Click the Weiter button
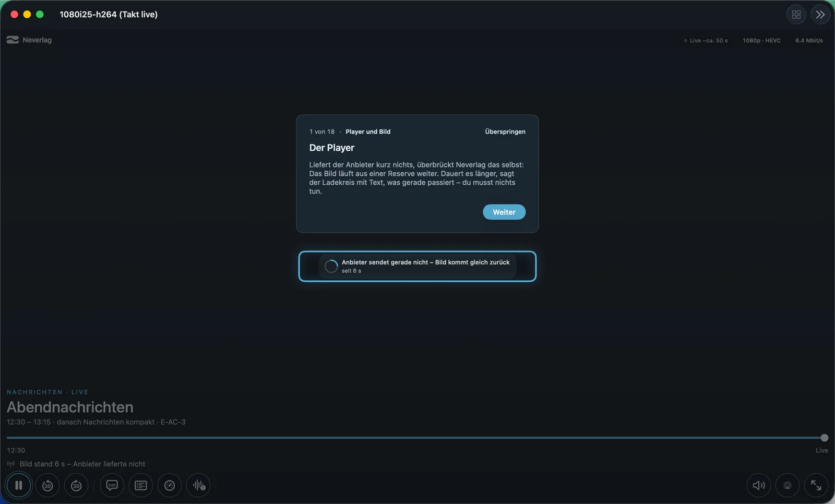The width and height of the screenshot is (835, 504). pos(504,212)
